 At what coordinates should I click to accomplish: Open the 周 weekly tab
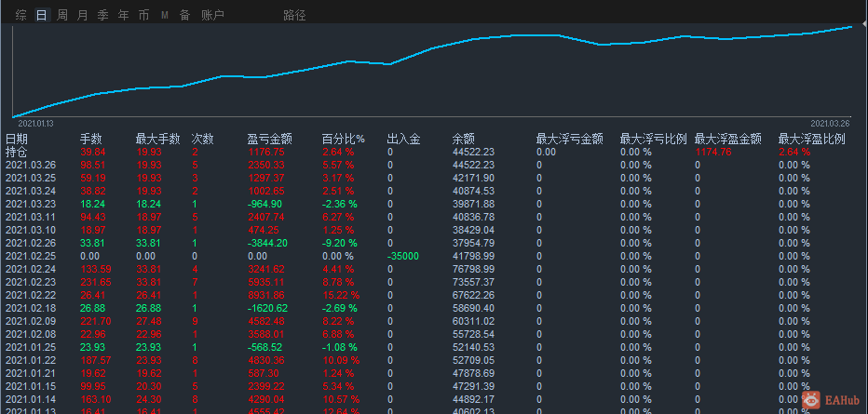click(62, 16)
